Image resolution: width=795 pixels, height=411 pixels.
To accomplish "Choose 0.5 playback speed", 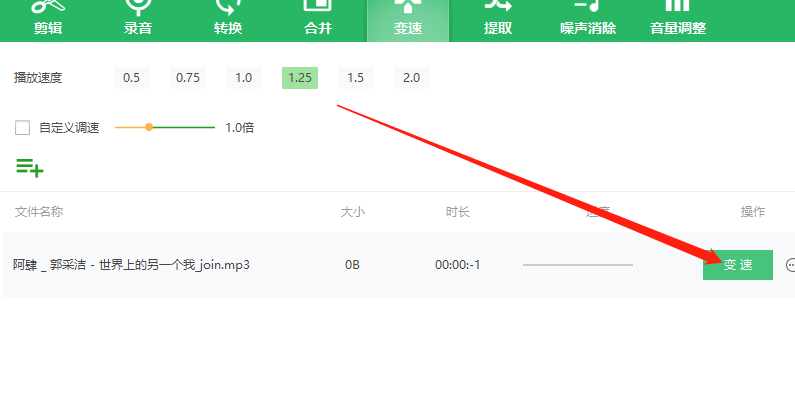I will [x=132, y=78].
